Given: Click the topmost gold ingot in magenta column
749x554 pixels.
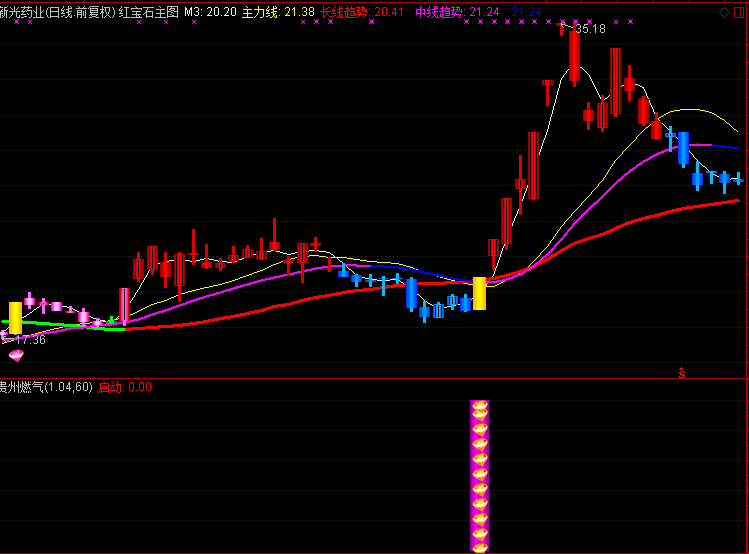Looking at the screenshot, I should pos(479,409).
